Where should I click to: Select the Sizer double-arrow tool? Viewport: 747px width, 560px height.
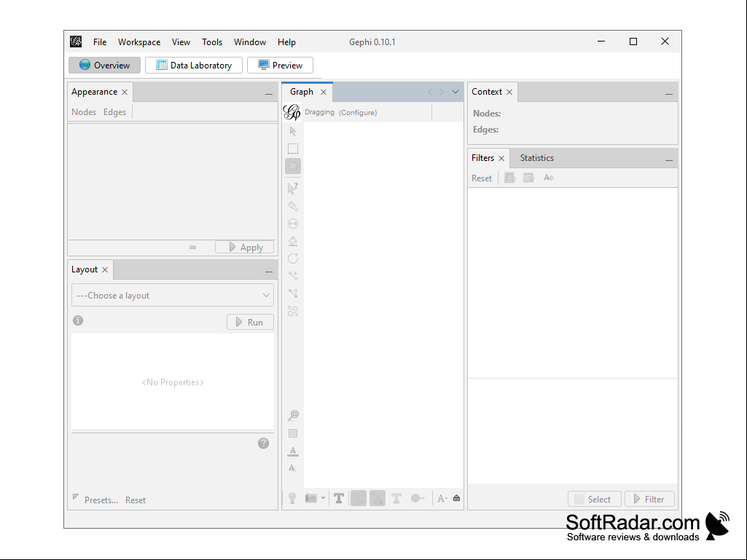point(293,224)
